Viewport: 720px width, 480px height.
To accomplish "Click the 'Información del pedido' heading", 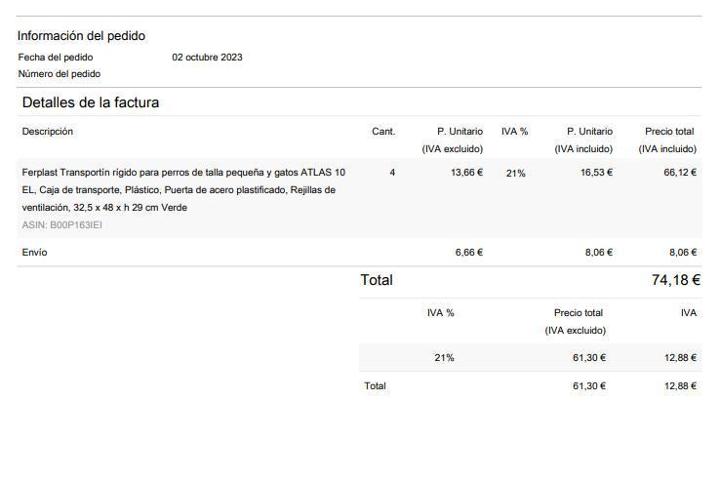I will pos(81,36).
